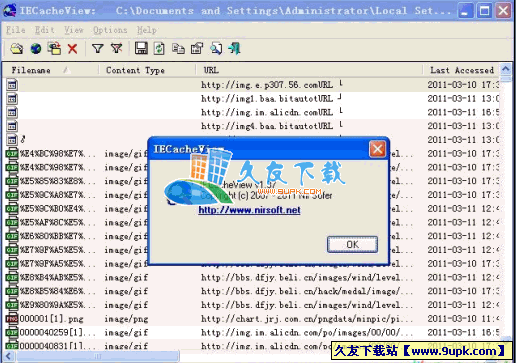The width and height of the screenshot is (516, 363).
Task: Sort by the Content Type column header
Action: tap(147, 70)
